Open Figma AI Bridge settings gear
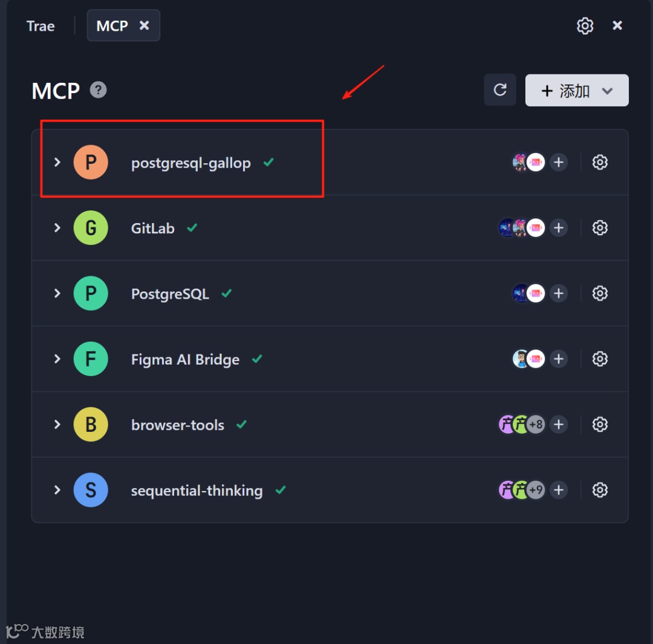 600,359
